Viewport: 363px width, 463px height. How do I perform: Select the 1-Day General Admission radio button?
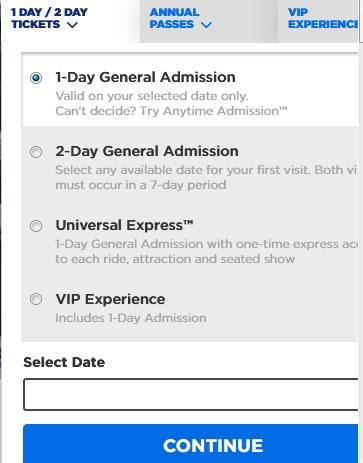[x=36, y=78]
